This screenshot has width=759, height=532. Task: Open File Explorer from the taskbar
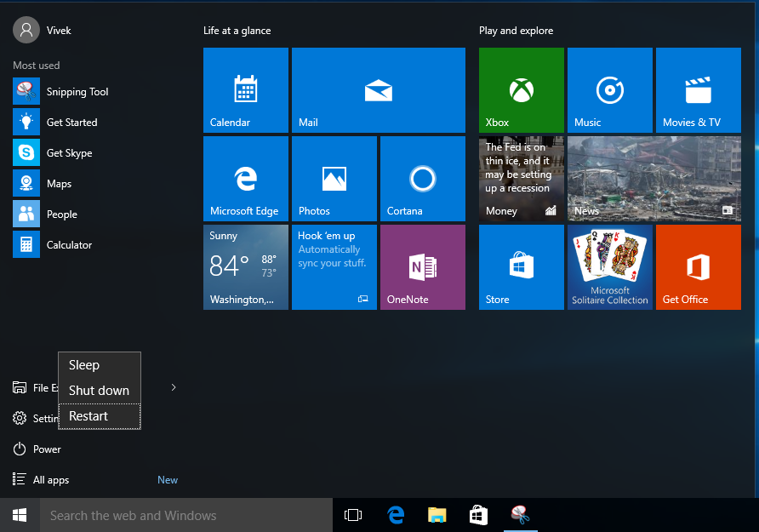tap(437, 515)
